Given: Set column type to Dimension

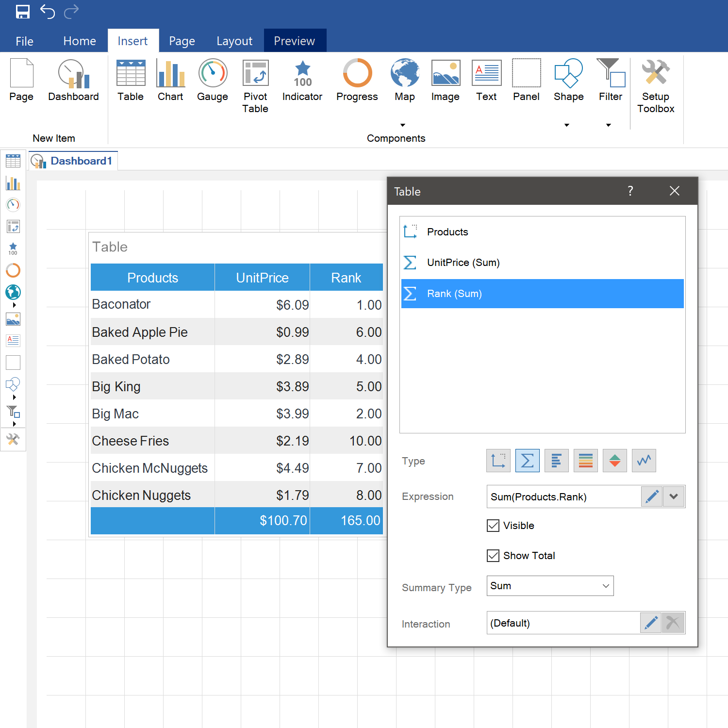Looking at the screenshot, I should 498,461.
